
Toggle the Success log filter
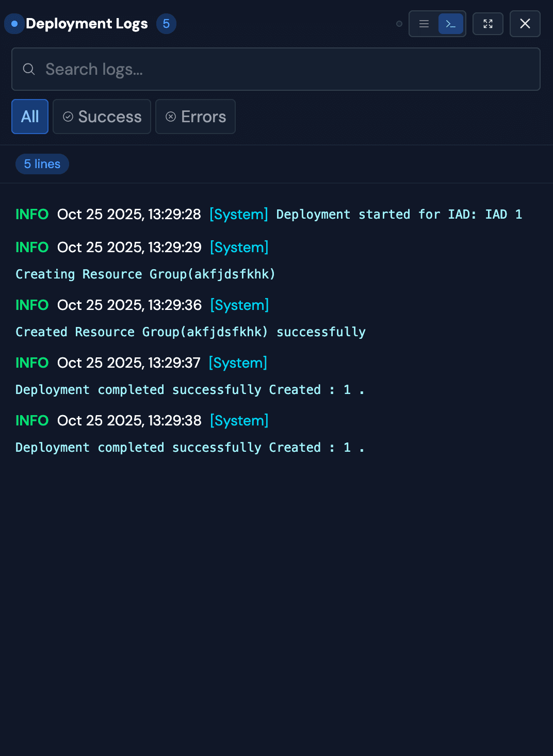[x=102, y=117]
